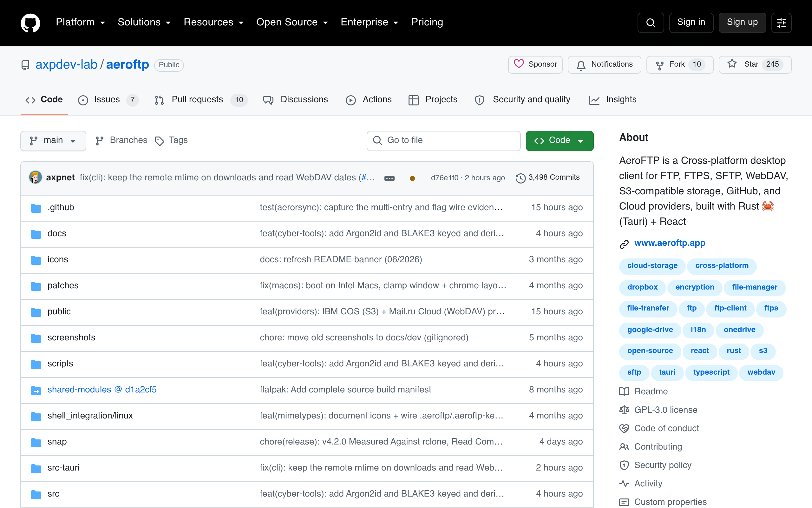Image resolution: width=812 pixels, height=508 pixels.
Task: Open the Platform dropdown menu
Action: tap(81, 22)
